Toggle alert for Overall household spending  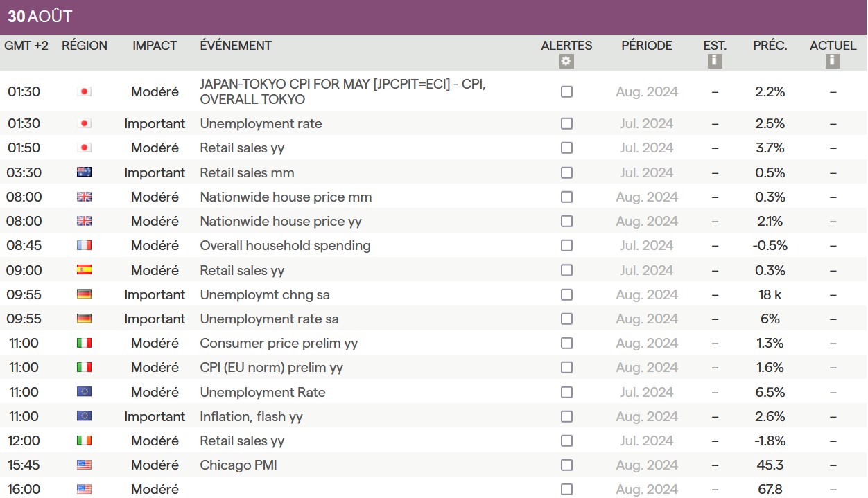pyautogui.click(x=566, y=245)
